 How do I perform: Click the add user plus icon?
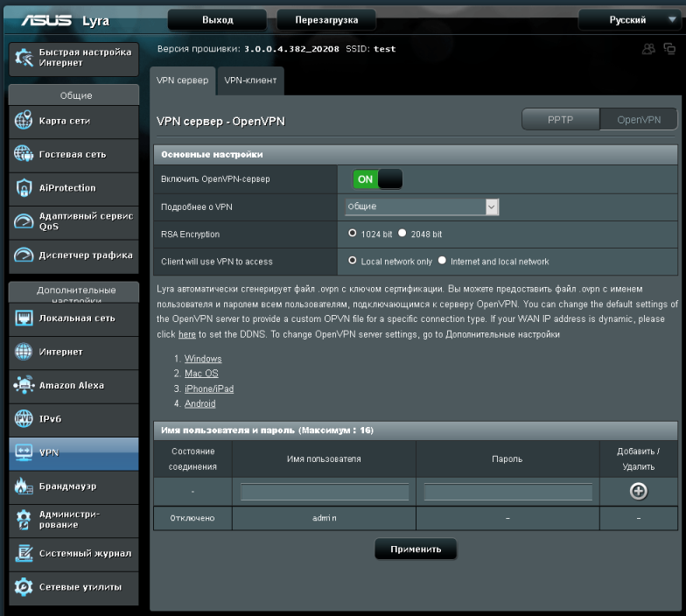[x=639, y=492]
